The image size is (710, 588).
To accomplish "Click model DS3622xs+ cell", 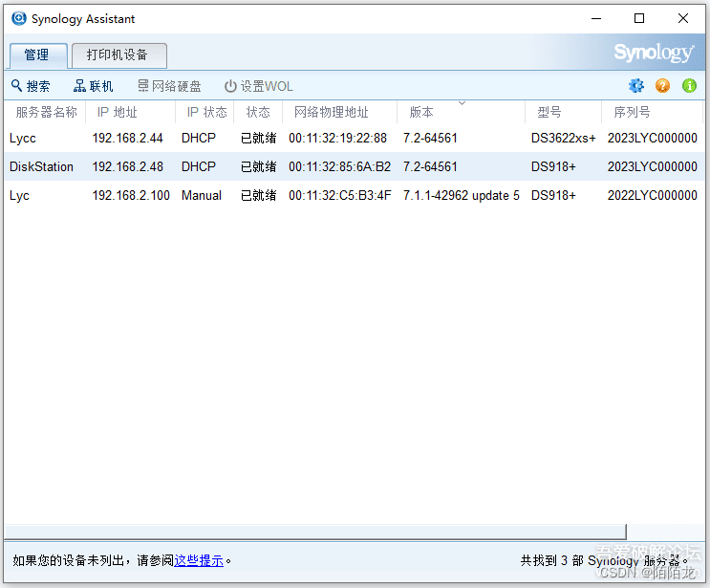I will [x=563, y=139].
